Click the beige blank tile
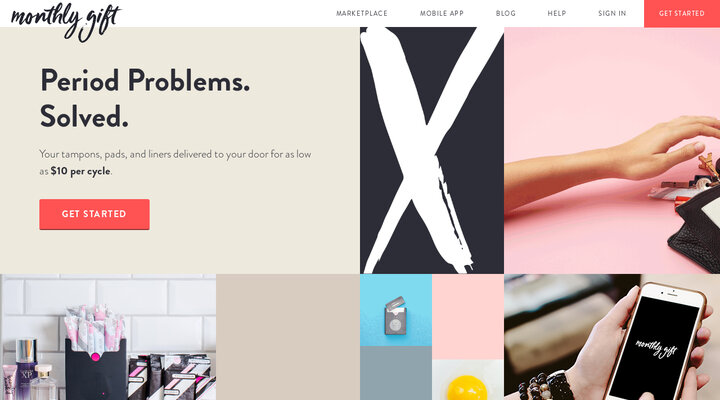720x400 pixels. pyautogui.click(x=288, y=337)
